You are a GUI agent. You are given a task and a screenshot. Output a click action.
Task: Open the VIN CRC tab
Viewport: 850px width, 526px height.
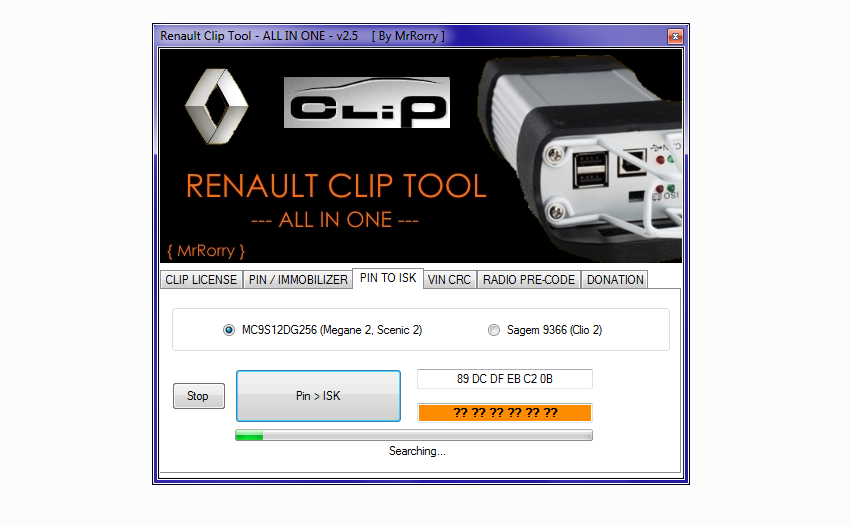point(449,280)
